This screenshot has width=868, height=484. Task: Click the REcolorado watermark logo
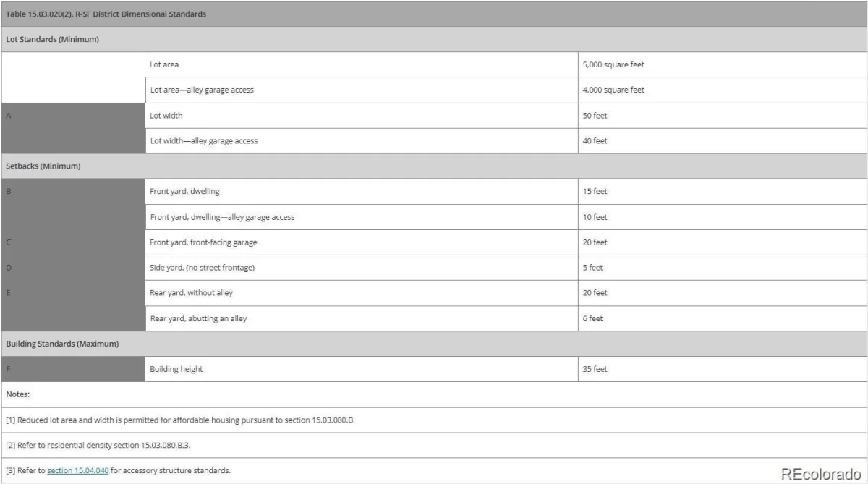click(x=821, y=473)
